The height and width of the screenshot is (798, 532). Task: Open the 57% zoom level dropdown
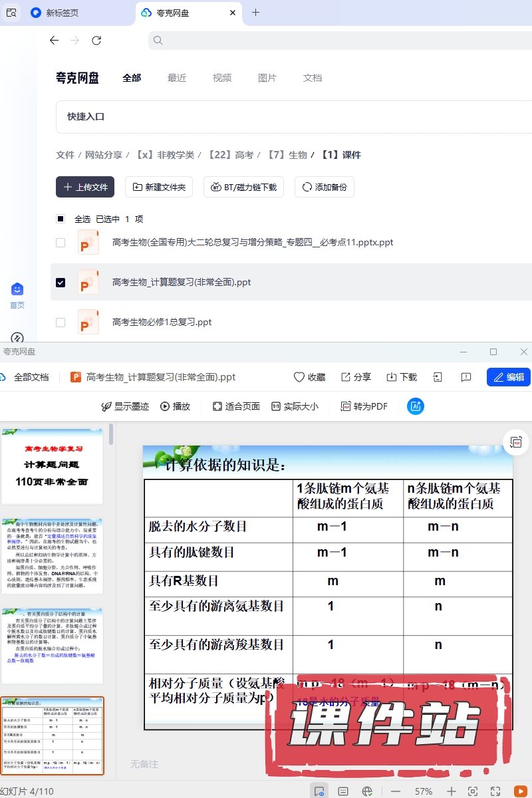(424, 791)
